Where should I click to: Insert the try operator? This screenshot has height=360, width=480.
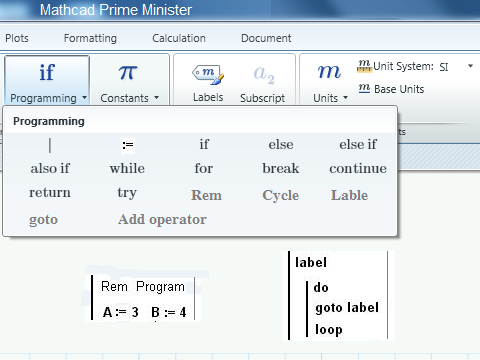click(x=127, y=193)
